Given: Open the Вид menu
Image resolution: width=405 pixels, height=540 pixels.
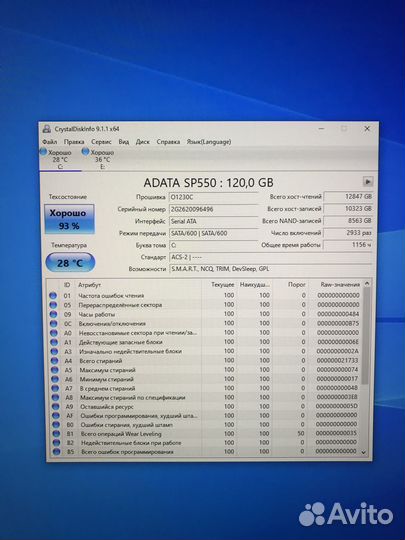Looking at the screenshot, I should [x=124, y=142].
